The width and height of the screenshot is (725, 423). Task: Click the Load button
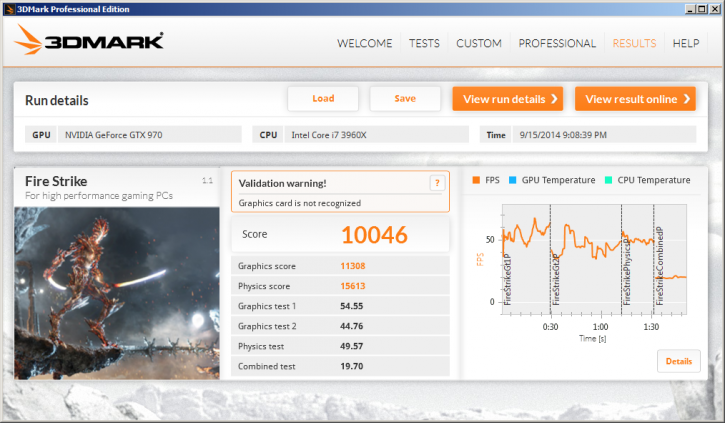pyautogui.click(x=323, y=98)
